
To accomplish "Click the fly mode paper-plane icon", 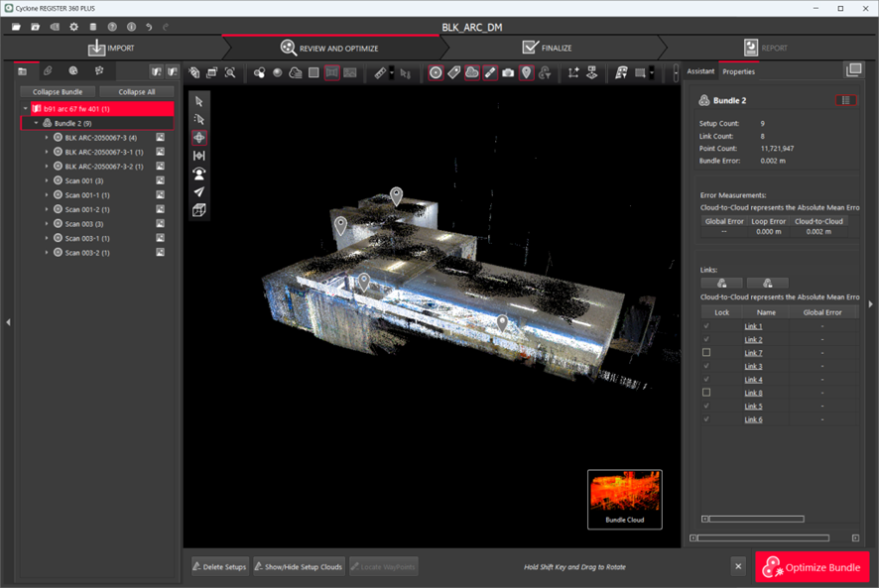I will (199, 192).
